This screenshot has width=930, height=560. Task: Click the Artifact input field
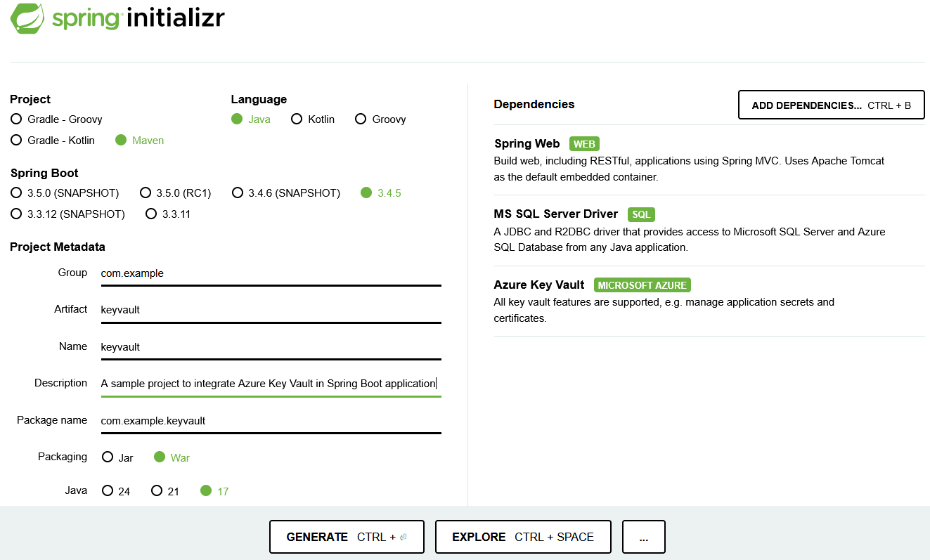point(271,310)
